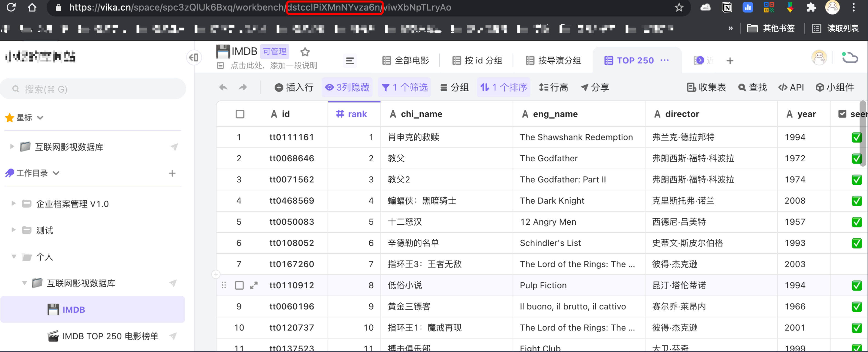Collapse the 个人 folder

pyautogui.click(x=14, y=257)
